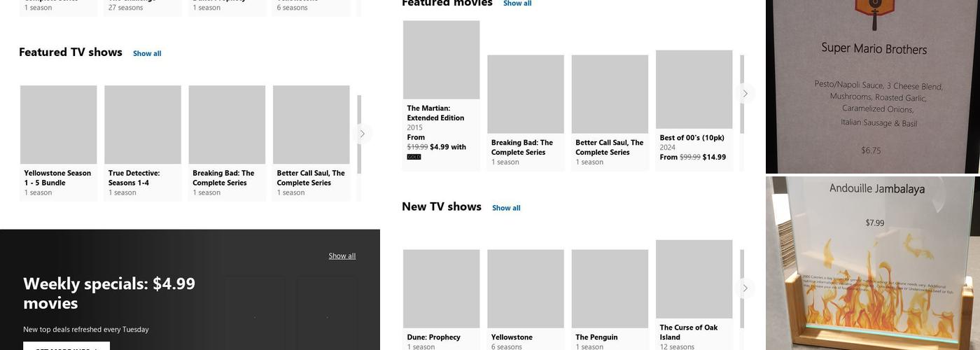This screenshot has height=350, width=980.
Task: Click the $4.99 with price on The Martian
Action: coord(448,147)
